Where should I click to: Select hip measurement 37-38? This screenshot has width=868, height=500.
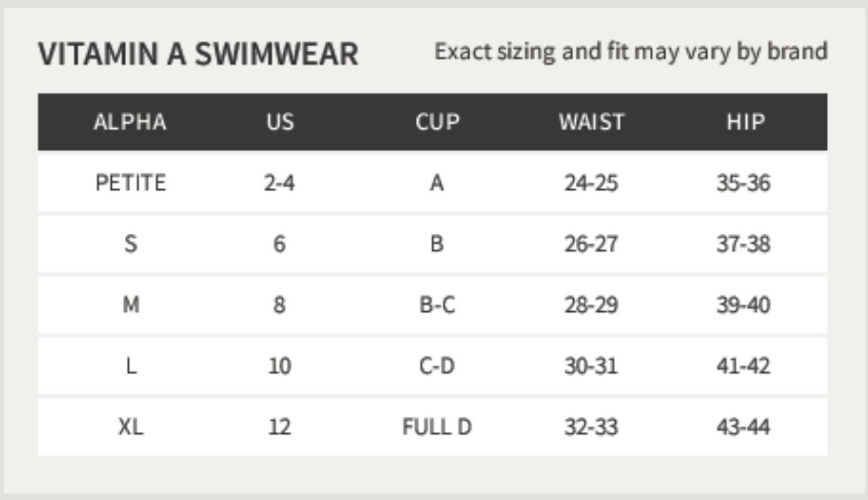click(744, 244)
